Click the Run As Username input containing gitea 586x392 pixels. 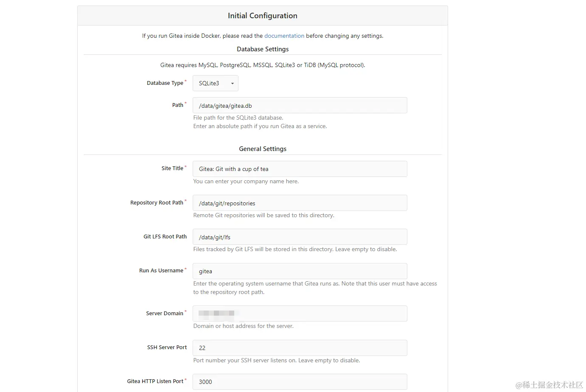[300, 271]
